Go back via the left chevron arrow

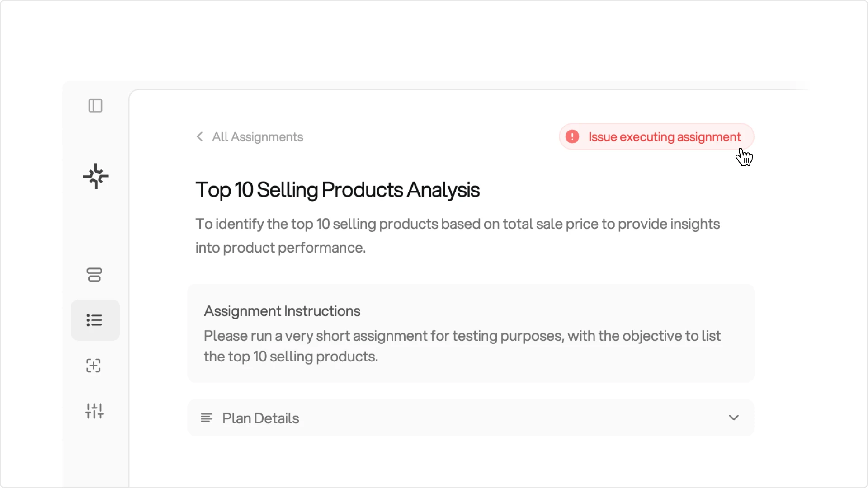(200, 136)
